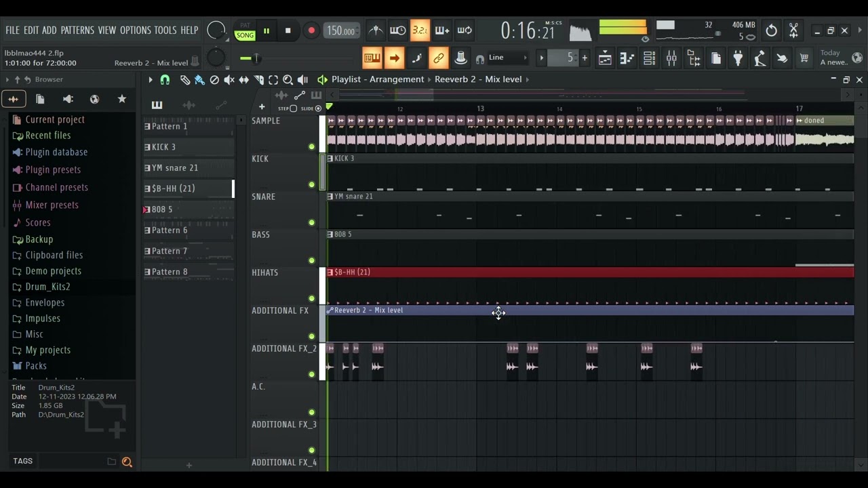Mute the SAMPLE track green light
This screenshot has height=488, width=868.
tap(312, 146)
